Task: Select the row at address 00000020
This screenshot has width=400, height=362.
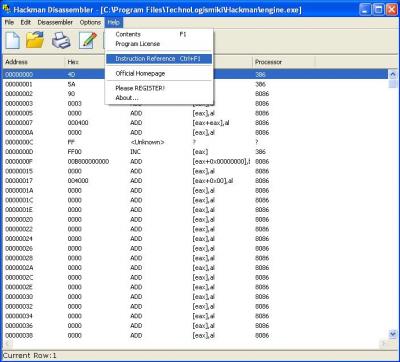Action: [196, 220]
